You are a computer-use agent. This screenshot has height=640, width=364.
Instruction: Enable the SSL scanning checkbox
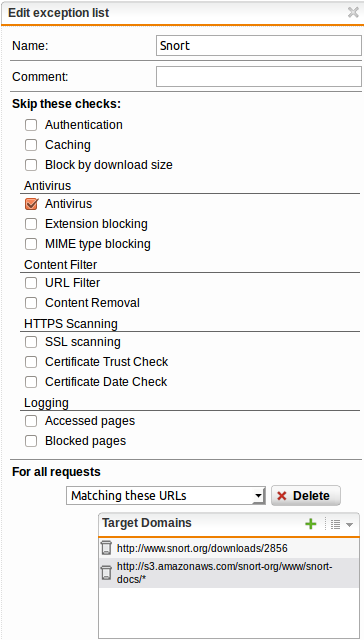click(x=31, y=342)
